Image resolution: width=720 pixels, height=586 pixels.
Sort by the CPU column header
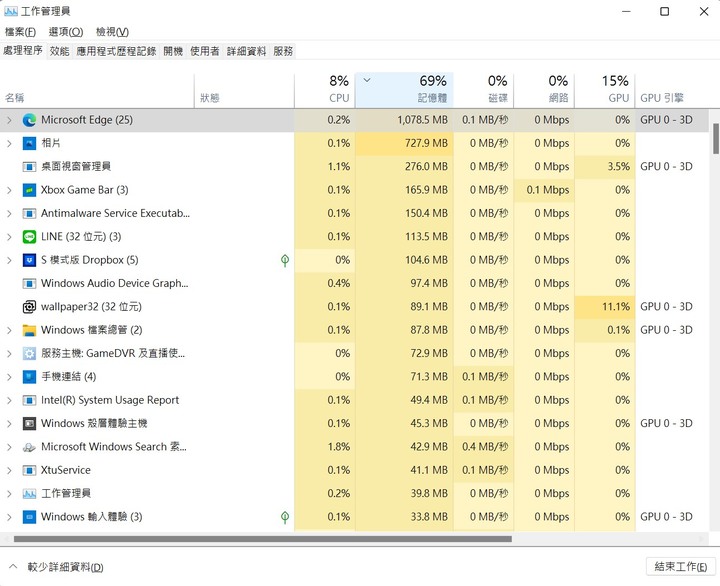[325, 90]
